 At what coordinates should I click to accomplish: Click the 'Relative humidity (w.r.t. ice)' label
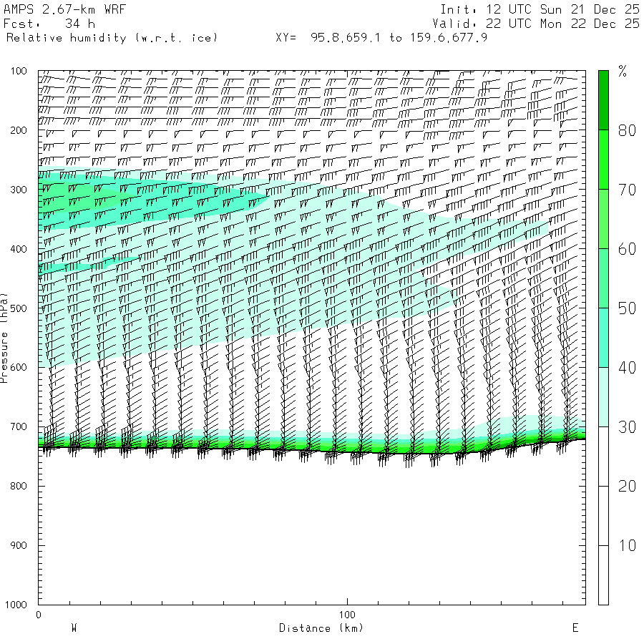click(x=112, y=38)
